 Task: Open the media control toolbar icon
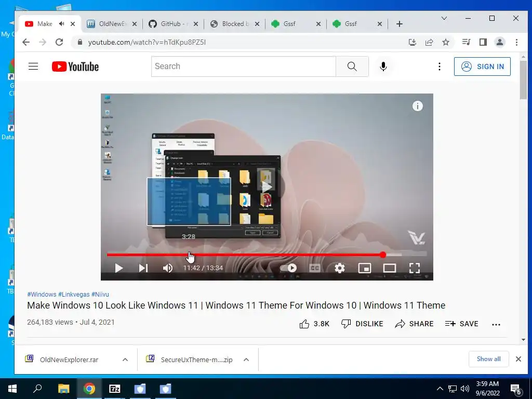coord(466,42)
